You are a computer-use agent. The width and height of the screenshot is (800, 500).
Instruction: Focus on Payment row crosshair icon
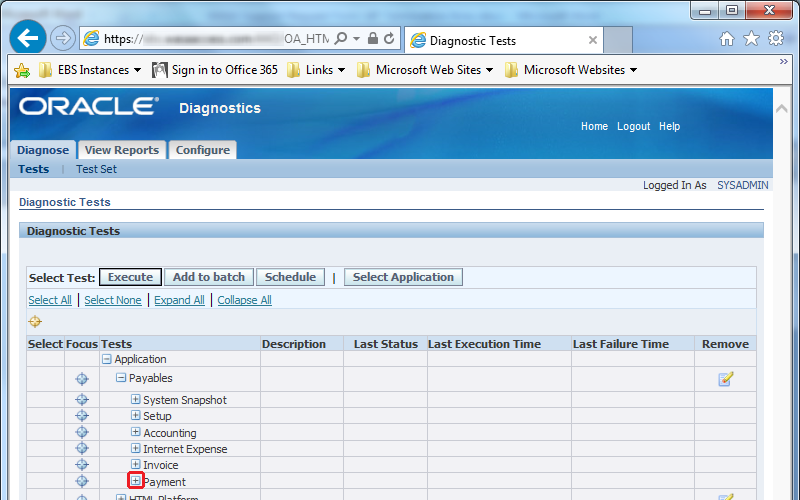point(82,481)
